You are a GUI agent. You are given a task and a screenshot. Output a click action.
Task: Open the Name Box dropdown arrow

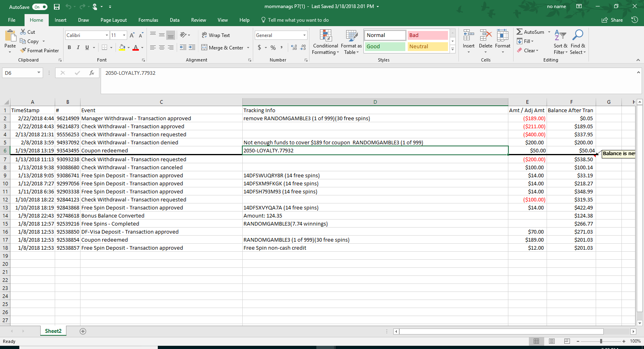[x=39, y=73]
